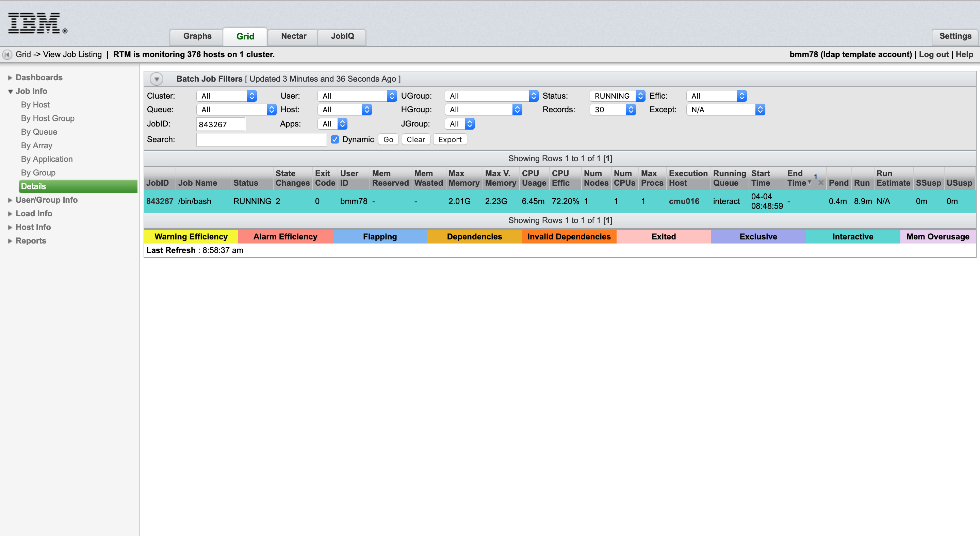Open the Except dropdown showing N/A
The height and width of the screenshot is (536, 980).
point(725,110)
